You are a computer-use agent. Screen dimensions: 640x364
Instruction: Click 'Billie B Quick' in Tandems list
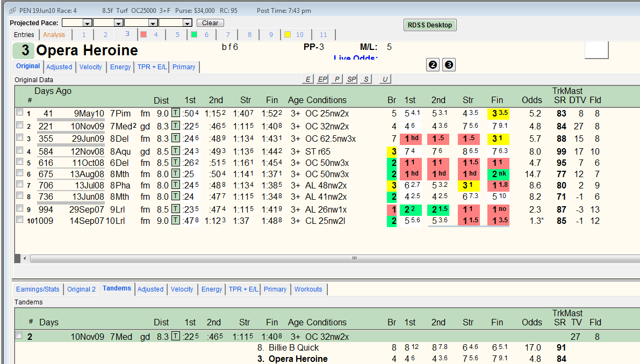coord(293,347)
